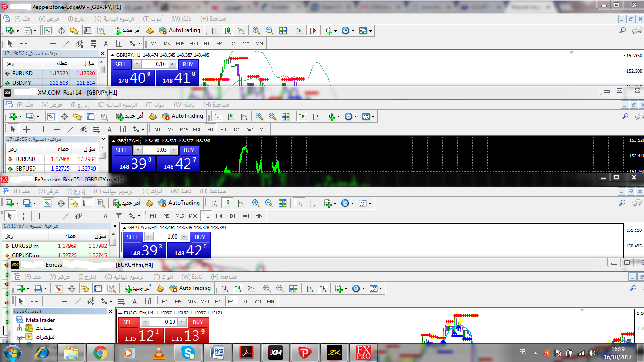Open periodicity clock dropdown in Exness toolbar
This screenshot has width=644, height=362.
358,288
